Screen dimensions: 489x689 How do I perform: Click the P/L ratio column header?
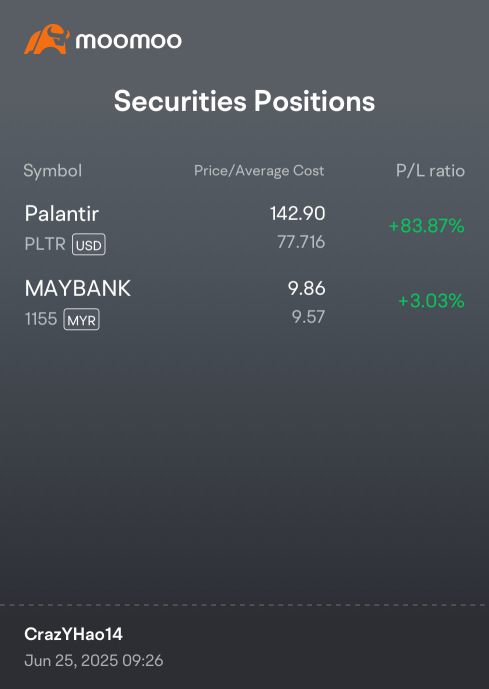coord(430,170)
